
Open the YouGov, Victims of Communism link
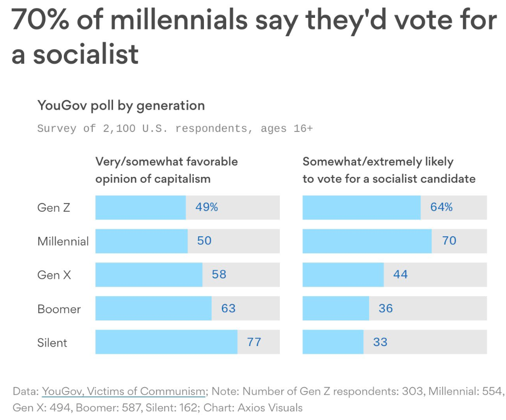[124, 391]
